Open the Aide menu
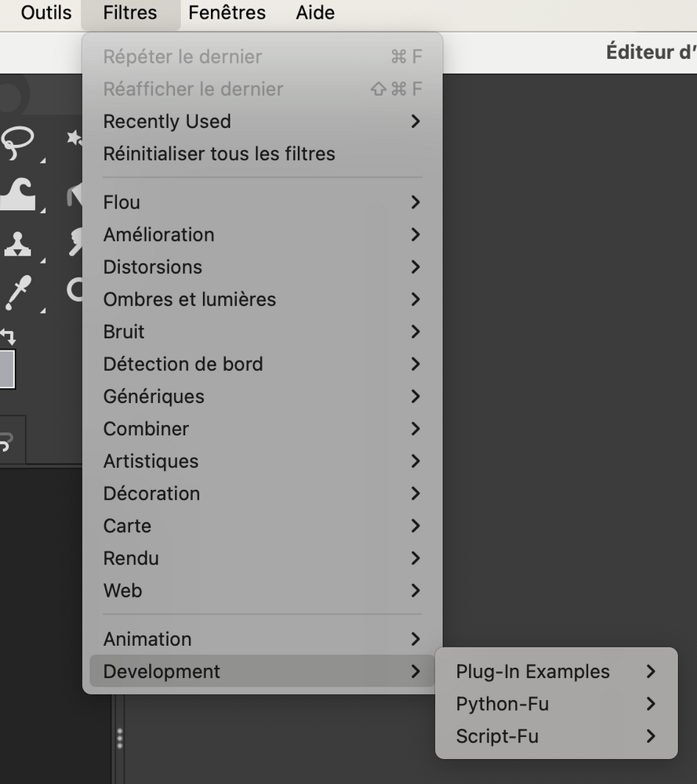Image resolution: width=697 pixels, height=784 pixels. click(x=315, y=13)
